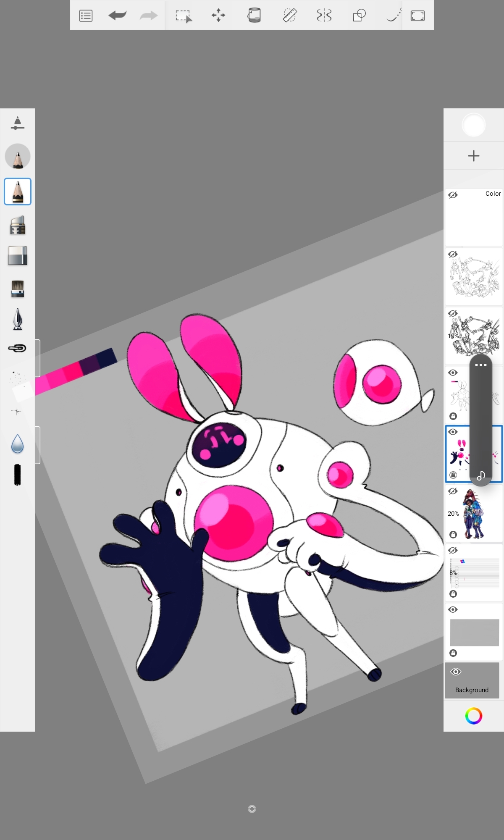
Task: Tap the lower brush opacity slider tab
Action: point(38,445)
